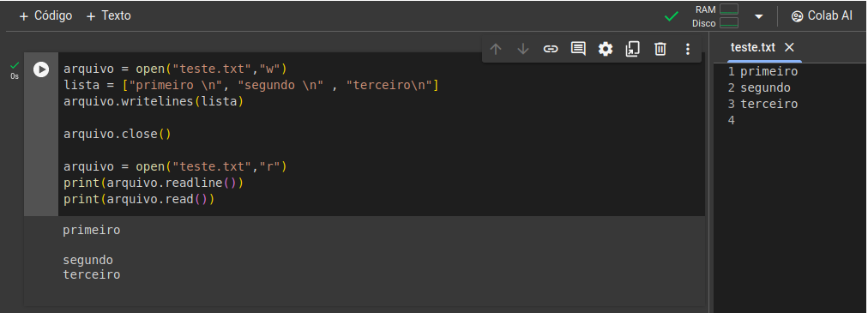Close the teste.txt file tab
This screenshot has height=313, width=868.
tap(789, 47)
